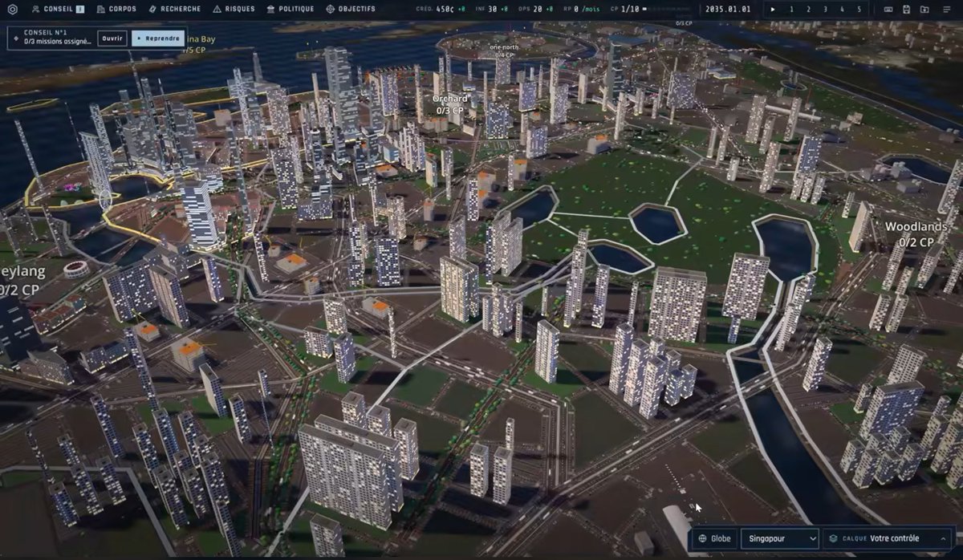Click the hexagon game logo icon
This screenshot has height=560, width=963.
[x=11, y=9]
